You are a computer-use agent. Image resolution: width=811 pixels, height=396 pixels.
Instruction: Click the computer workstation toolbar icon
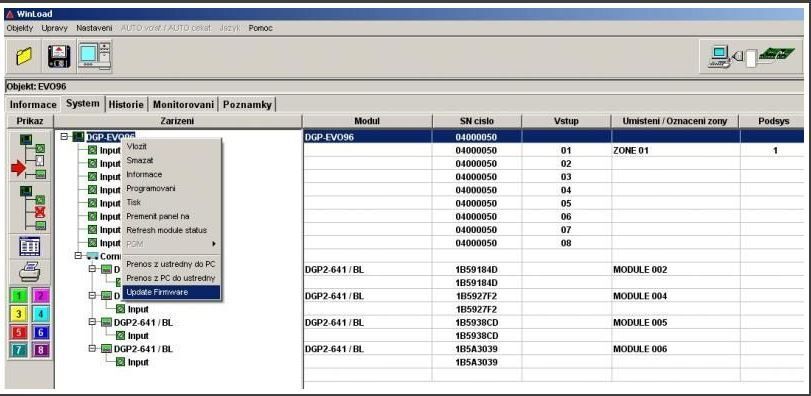(x=95, y=56)
